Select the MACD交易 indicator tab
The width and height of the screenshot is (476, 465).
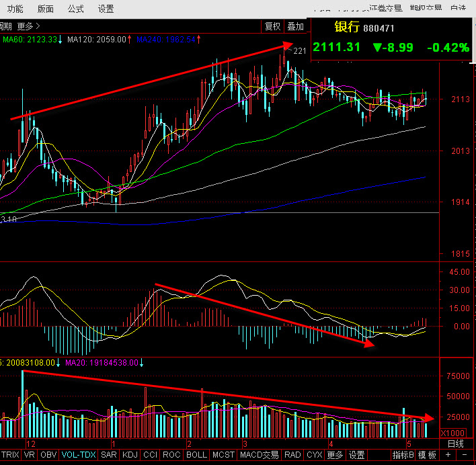coord(259,455)
